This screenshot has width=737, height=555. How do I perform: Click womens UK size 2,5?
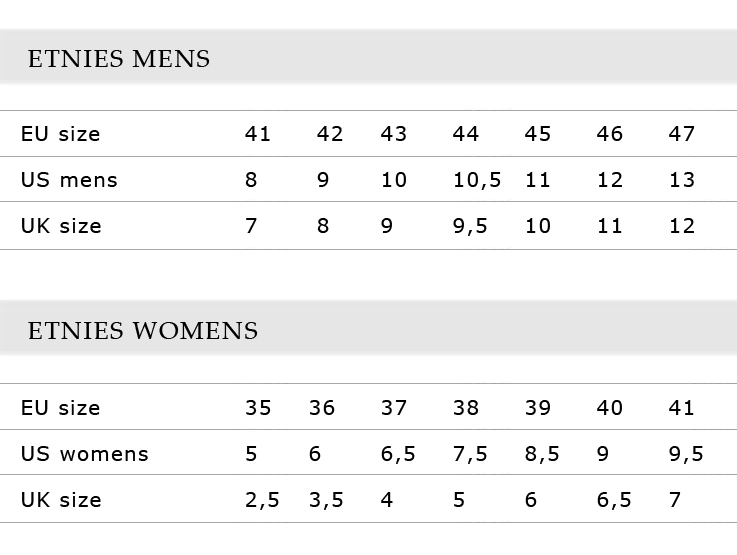[x=262, y=500]
